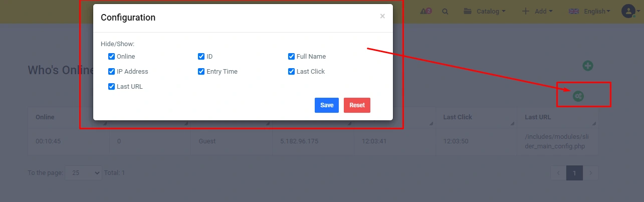Open the Add dropdown menu
Image resolution: width=644 pixels, height=202 pixels.
coord(537,11)
